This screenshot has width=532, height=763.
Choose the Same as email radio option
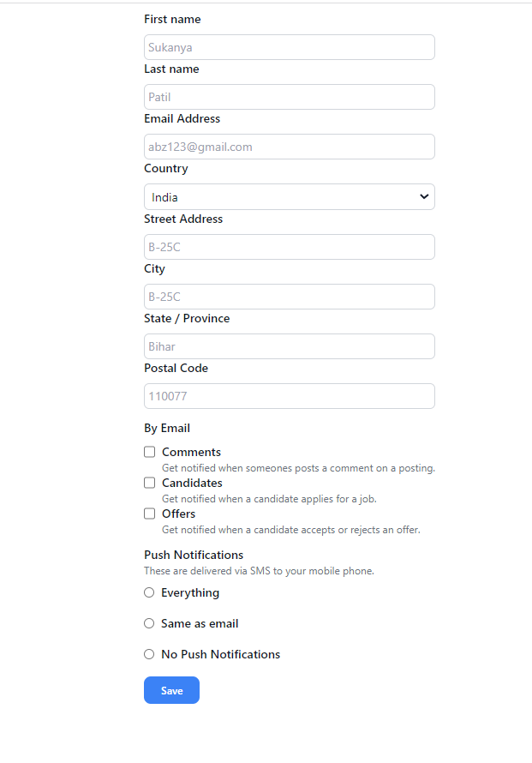coord(149,623)
